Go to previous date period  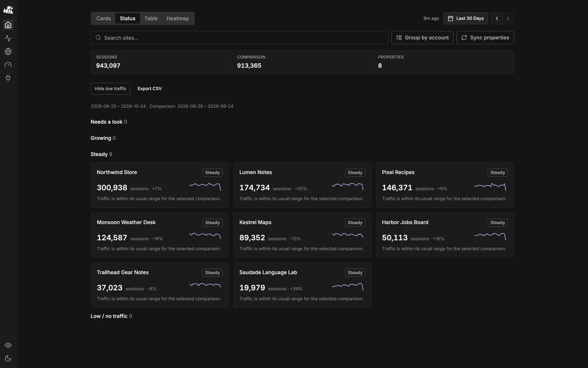(497, 18)
